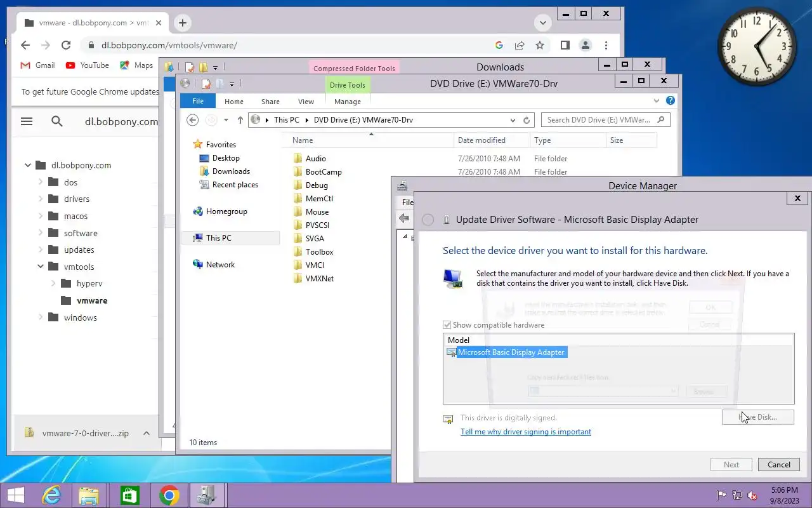Image resolution: width=812 pixels, height=508 pixels.
Task: Open the address bar history dropdown in Explorer
Action: [x=513, y=120]
